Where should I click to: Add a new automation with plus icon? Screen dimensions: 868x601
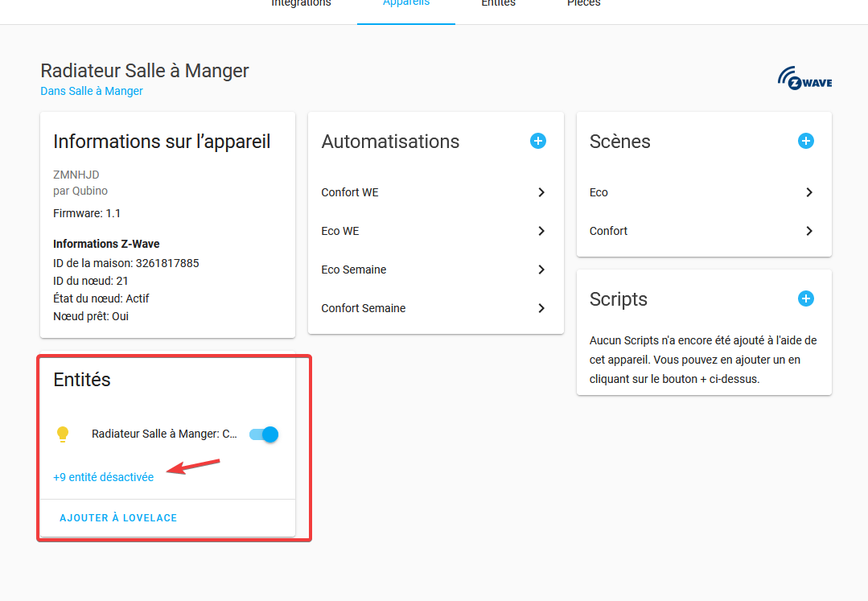[538, 141]
